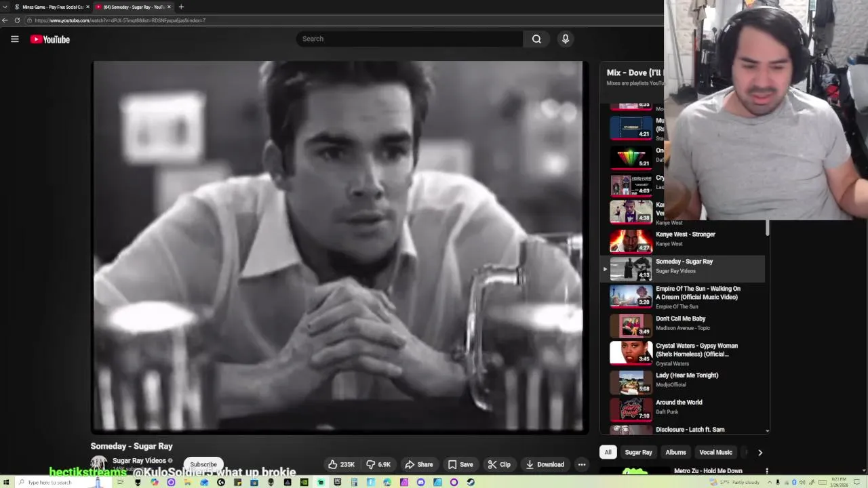Select the Vocal Music filter chip
This screenshot has height=488, width=868.
[x=715, y=452]
